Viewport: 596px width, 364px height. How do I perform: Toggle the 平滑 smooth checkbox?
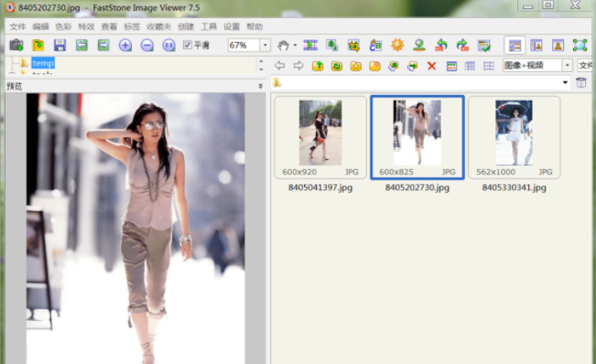point(188,45)
